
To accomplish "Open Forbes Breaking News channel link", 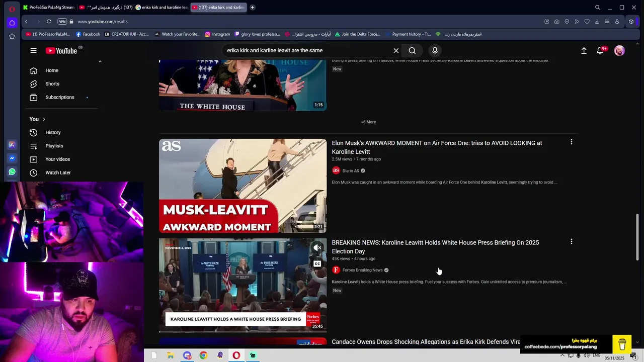I will (362, 270).
